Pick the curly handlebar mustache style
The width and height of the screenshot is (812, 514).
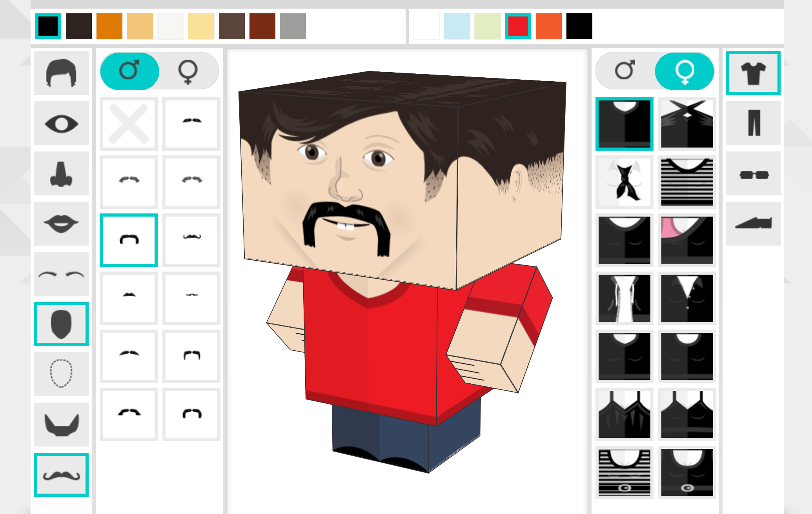click(x=191, y=240)
